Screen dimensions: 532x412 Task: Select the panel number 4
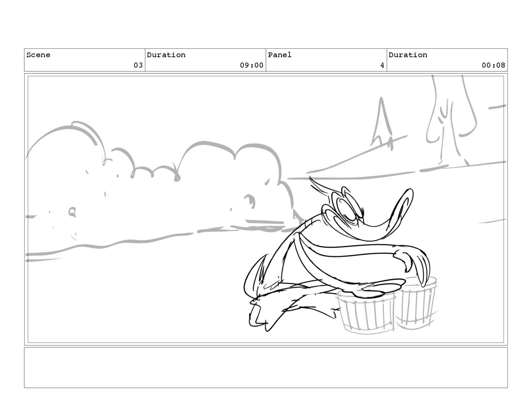tap(382, 65)
